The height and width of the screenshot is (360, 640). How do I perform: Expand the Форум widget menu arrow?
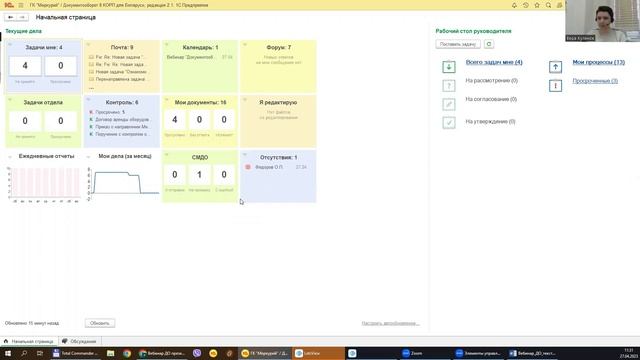(x=245, y=44)
